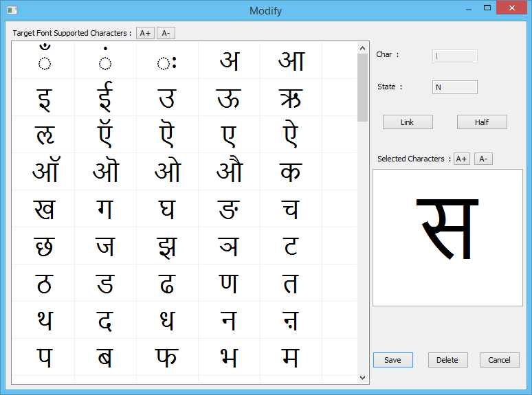The width and height of the screenshot is (532, 395).
Task: Decrease target font character size with A-
Action: click(166, 33)
